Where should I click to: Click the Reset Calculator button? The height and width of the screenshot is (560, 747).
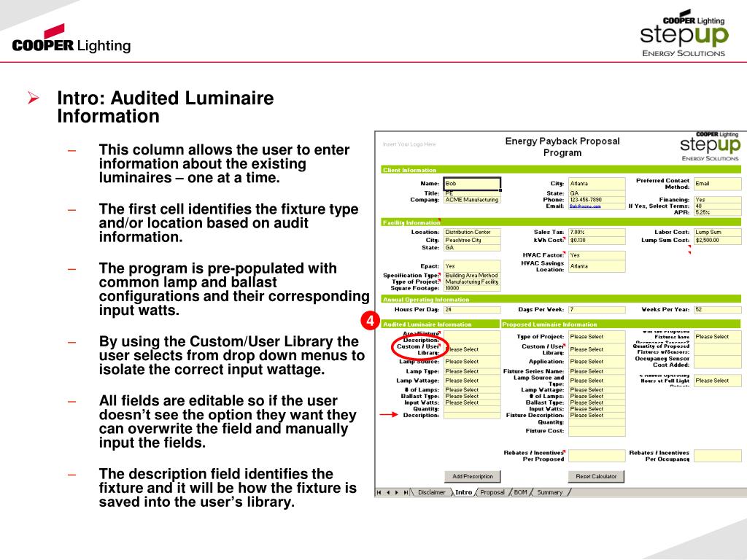[x=596, y=476]
